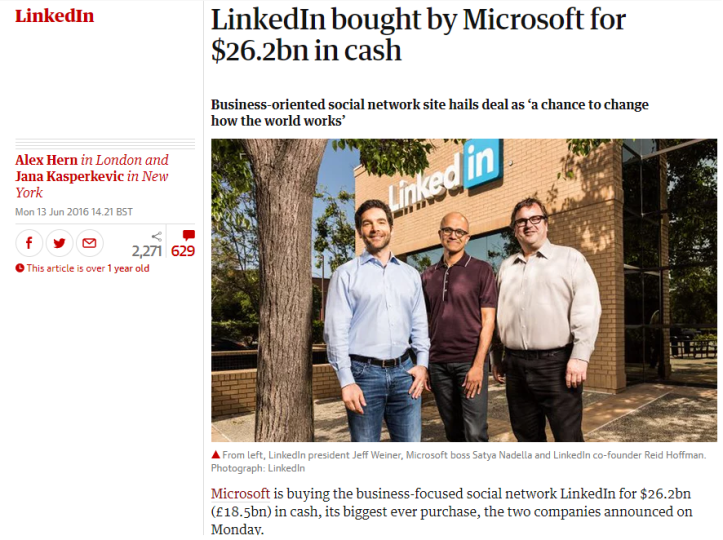Click the 629 comment count number
Viewport: 723px width, 540px height.
[x=183, y=251]
